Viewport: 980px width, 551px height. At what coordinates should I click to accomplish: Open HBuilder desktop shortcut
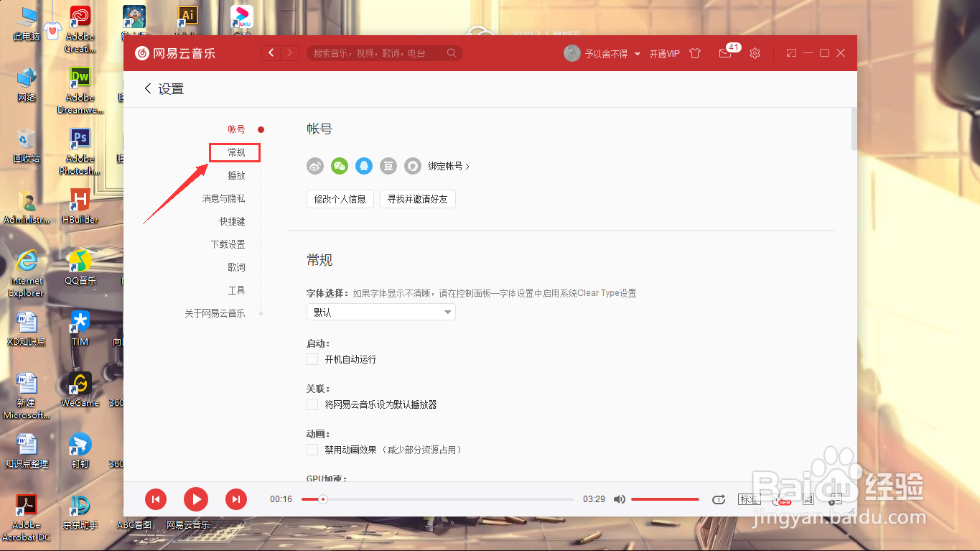tap(80, 207)
